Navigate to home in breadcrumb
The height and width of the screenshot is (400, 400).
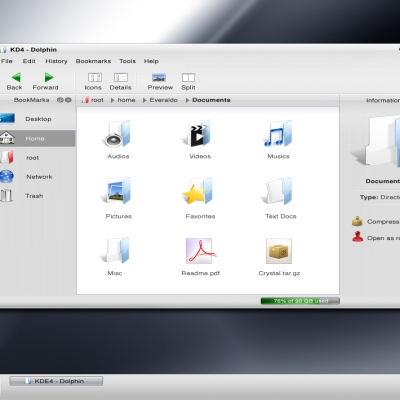point(126,100)
